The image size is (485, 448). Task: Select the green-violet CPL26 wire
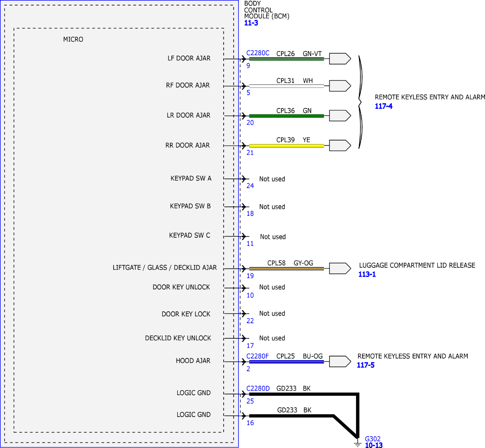pyautogui.click(x=286, y=59)
